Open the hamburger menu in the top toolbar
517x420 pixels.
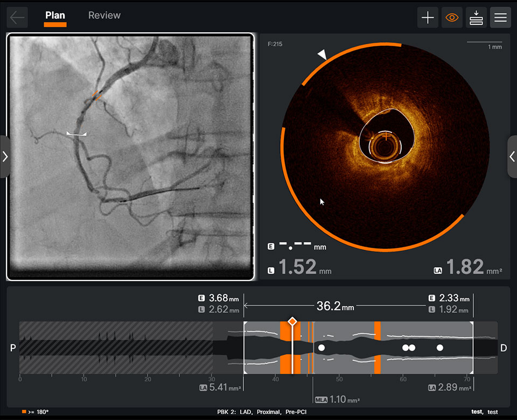click(x=500, y=17)
